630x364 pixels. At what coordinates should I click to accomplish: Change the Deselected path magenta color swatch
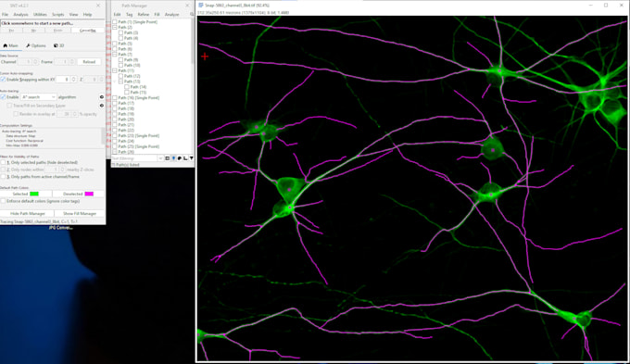(x=89, y=194)
